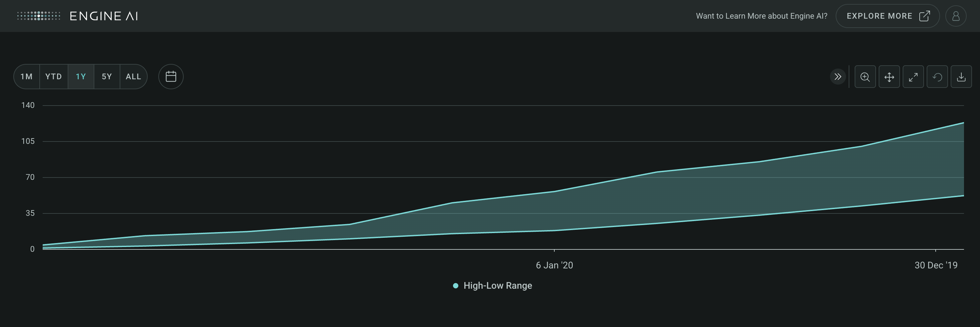Screen dimensions: 980x327
Task: Select the pan move tool
Action: (x=889, y=77)
